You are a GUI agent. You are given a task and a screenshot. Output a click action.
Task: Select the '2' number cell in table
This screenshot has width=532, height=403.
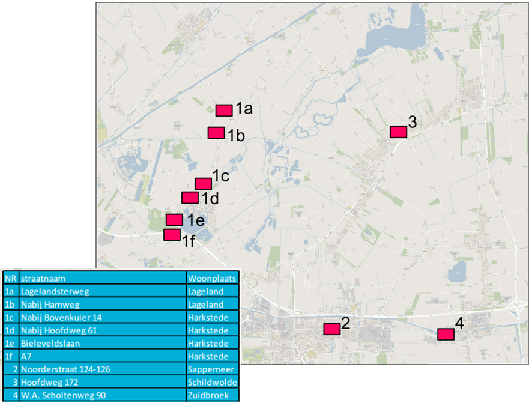pyautogui.click(x=11, y=369)
